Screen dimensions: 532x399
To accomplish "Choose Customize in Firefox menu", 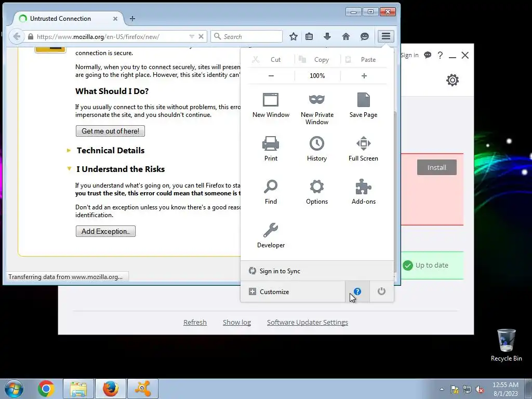I will (293, 291).
